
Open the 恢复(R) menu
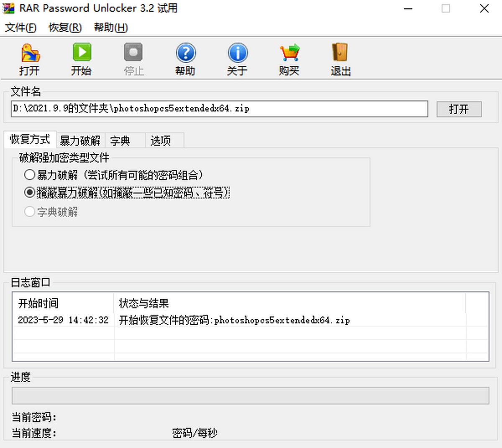65,28
